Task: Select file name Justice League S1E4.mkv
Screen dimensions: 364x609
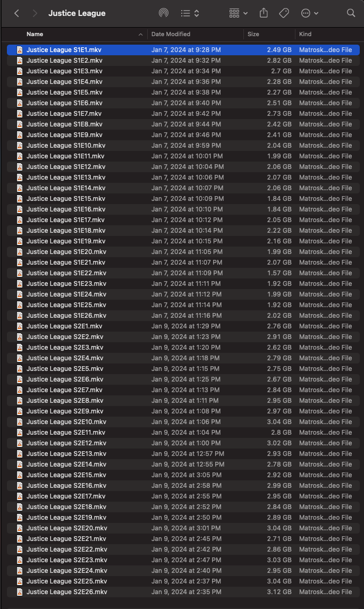Action: [64, 81]
